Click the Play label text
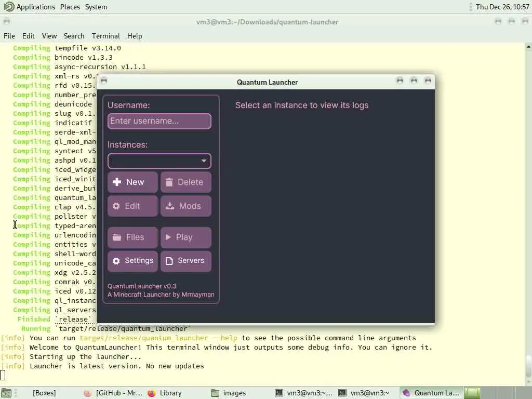The height and width of the screenshot is (399, 532). 184,237
